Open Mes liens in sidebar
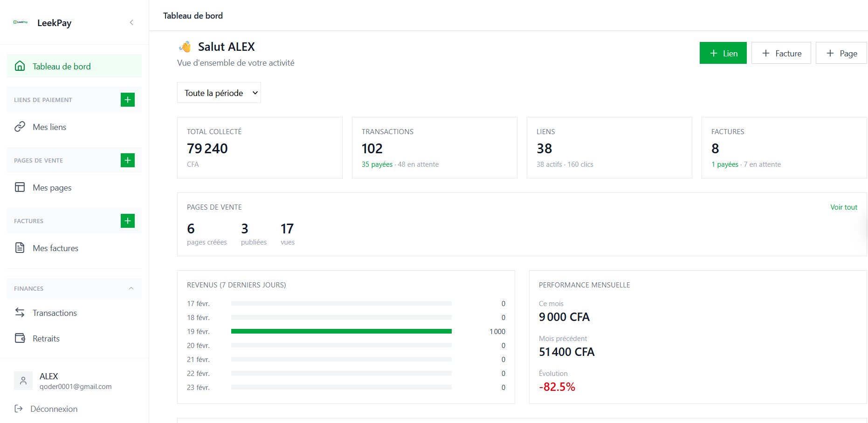Screen dimensions: 868x423 click(x=49, y=127)
